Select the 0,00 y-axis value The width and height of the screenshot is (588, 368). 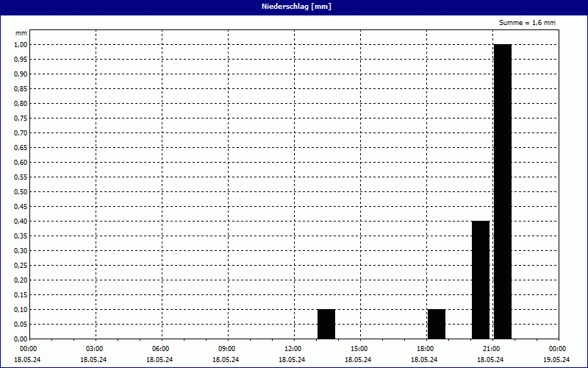pyautogui.click(x=21, y=339)
